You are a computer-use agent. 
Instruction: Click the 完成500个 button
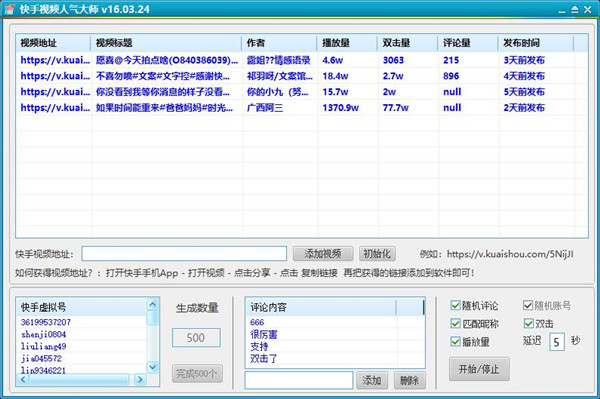click(x=197, y=373)
